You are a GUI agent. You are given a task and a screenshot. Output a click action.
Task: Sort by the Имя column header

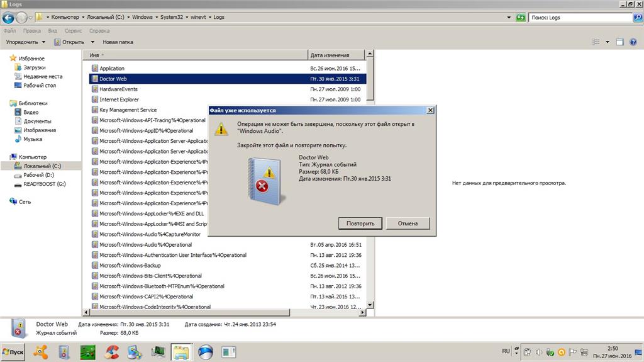[x=196, y=55]
